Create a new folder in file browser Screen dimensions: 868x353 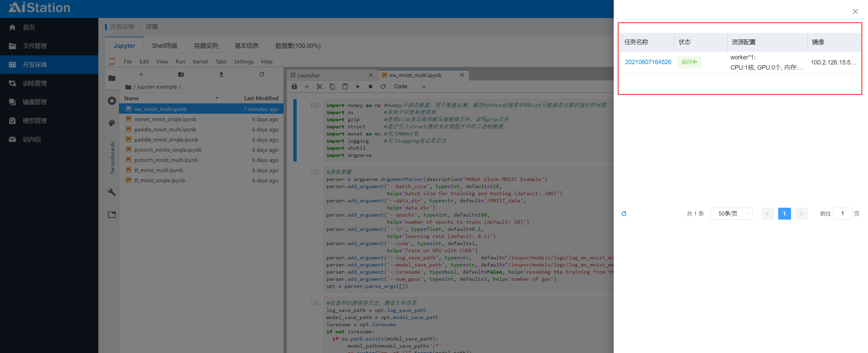coord(181,74)
